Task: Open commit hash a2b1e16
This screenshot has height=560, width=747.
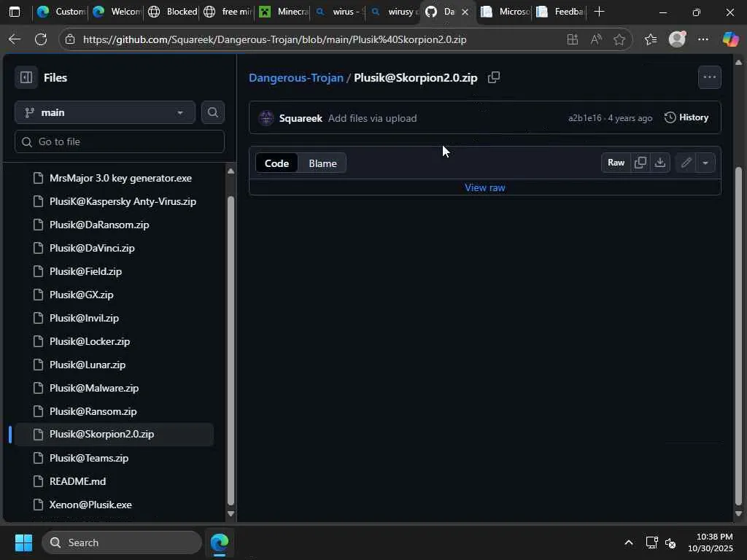Action: pos(584,118)
